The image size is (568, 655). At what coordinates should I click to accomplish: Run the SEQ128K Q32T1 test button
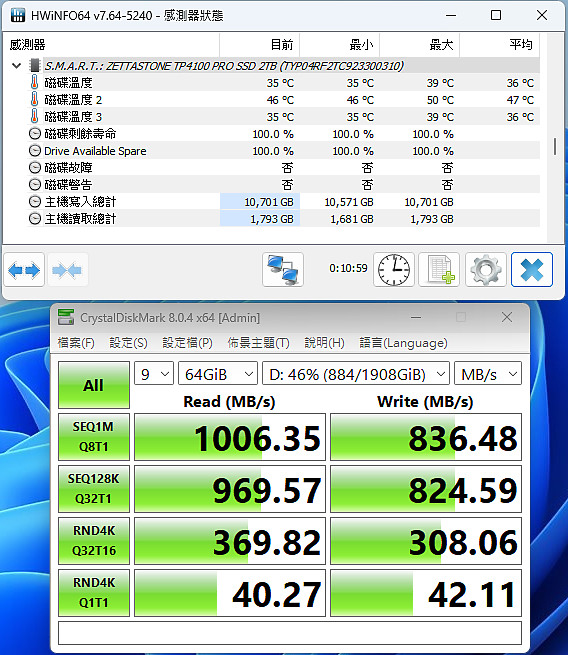[x=94, y=489]
